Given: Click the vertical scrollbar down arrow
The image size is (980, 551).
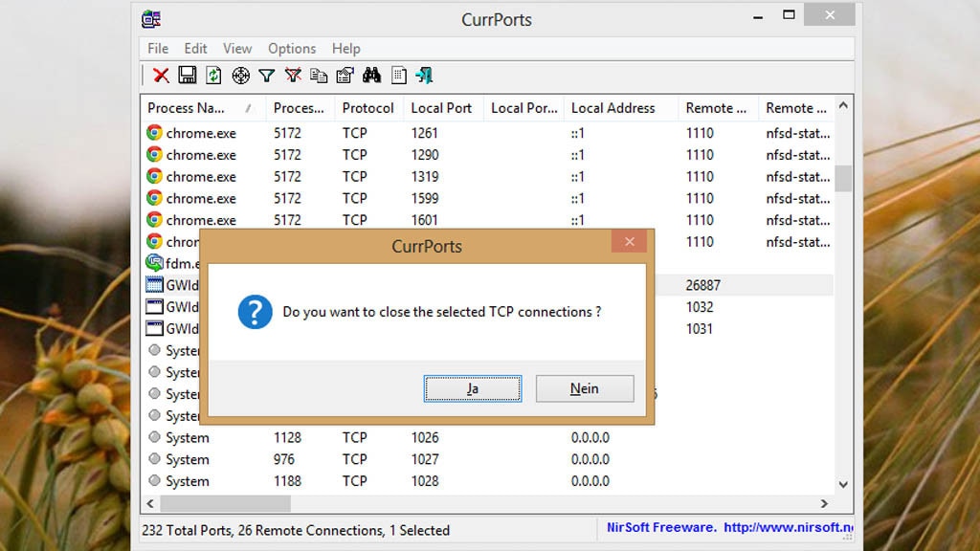Looking at the screenshot, I should tap(844, 485).
